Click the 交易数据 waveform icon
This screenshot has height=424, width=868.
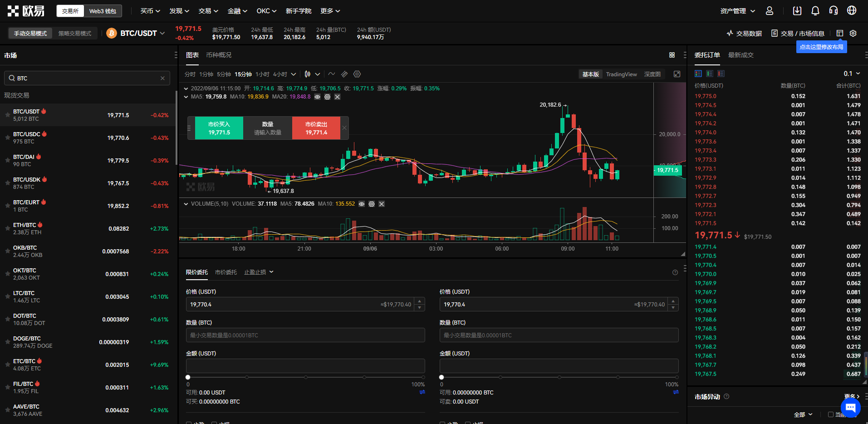pyautogui.click(x=729, y=33)
